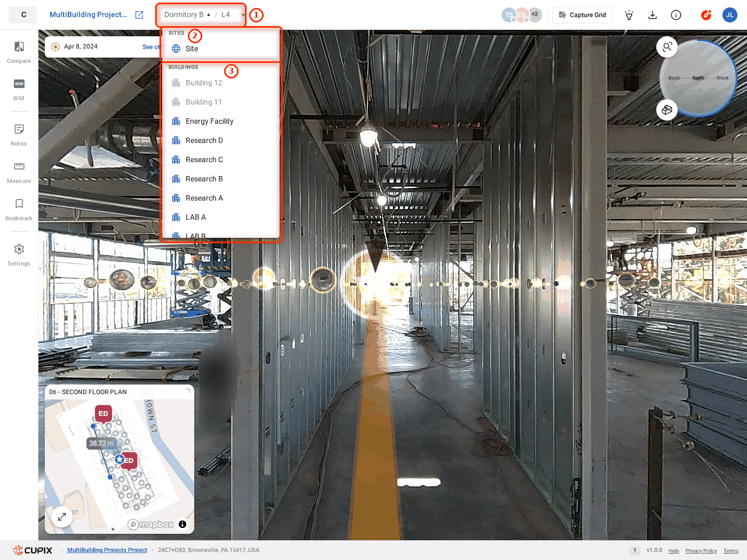The height and width of the screenshot is (560, 747).
Task: Click the upper ED marker on minimap
Action: pos(104,414)
